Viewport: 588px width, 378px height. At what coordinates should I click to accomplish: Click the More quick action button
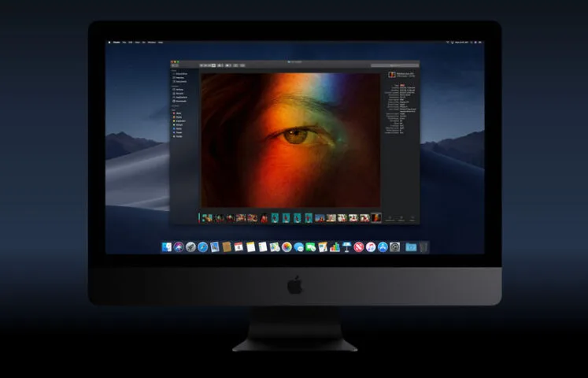(412, 218)
